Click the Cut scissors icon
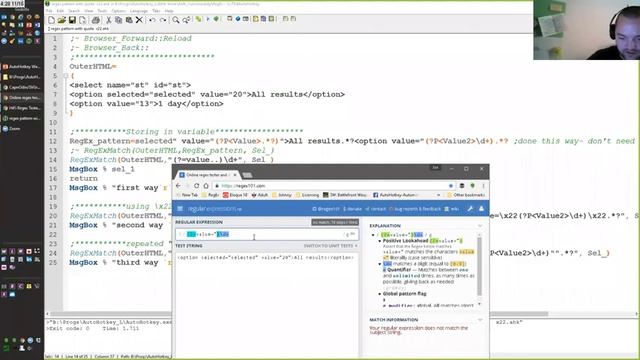640x360 pixels. pyautogui.click(x=109, y=20)
